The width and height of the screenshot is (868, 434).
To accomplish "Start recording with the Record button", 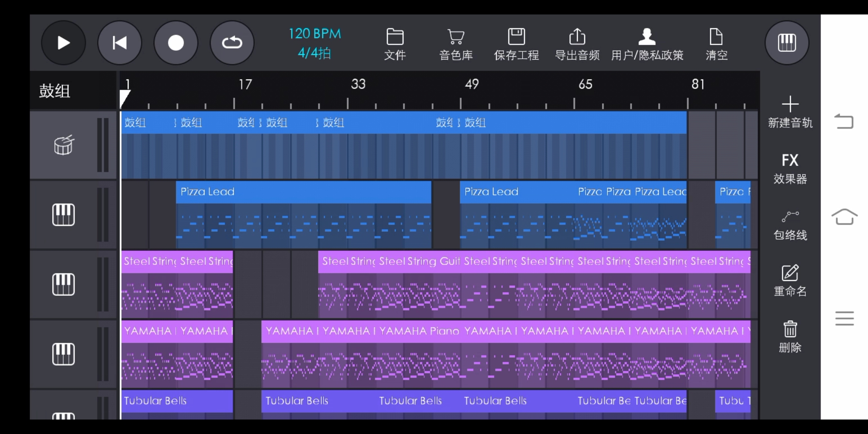I will tap(176, 43).
